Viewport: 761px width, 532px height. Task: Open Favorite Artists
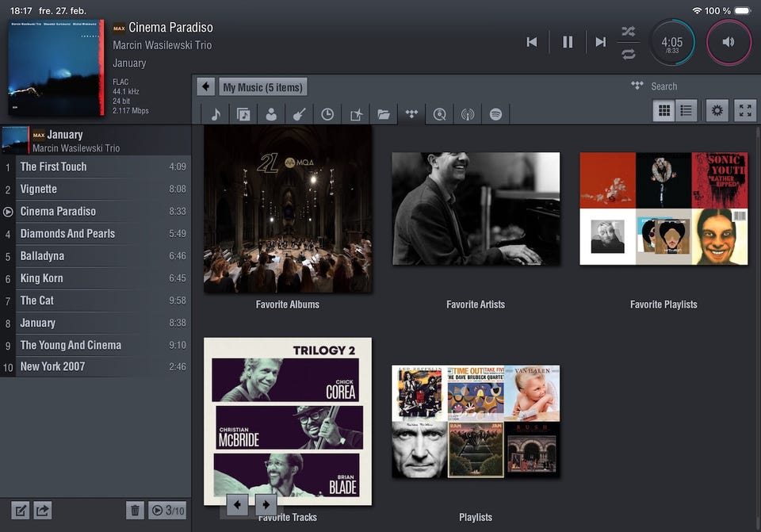(x=476, y=209)
